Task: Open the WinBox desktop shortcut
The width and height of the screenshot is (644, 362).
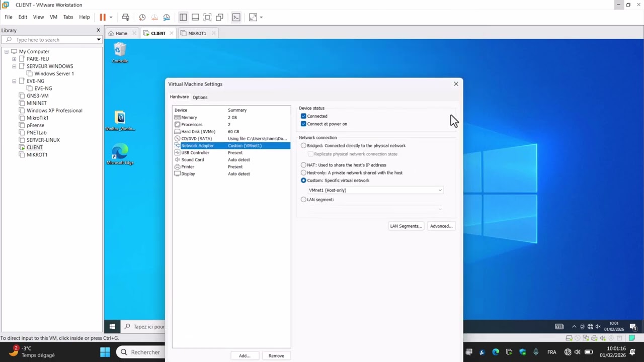Action: [x=120, y=121]
